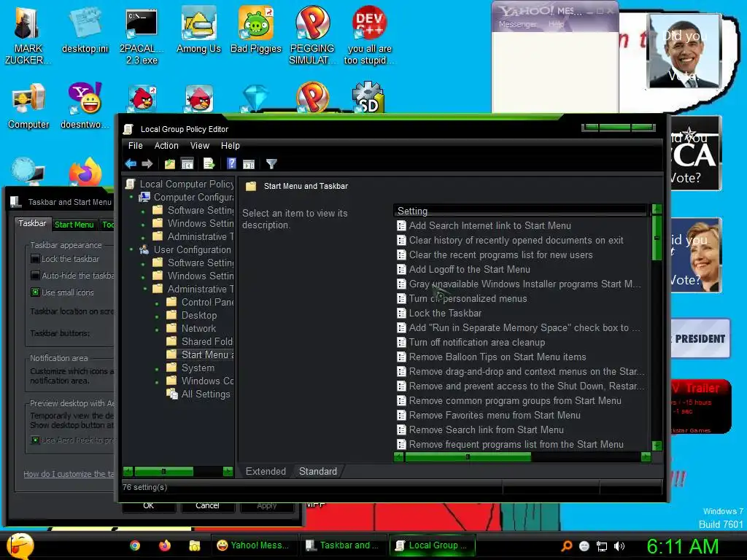The width and height of the screenshot is (747, 560).
Task: Click the volume speaker tray icon
Action: coord(619,546)
